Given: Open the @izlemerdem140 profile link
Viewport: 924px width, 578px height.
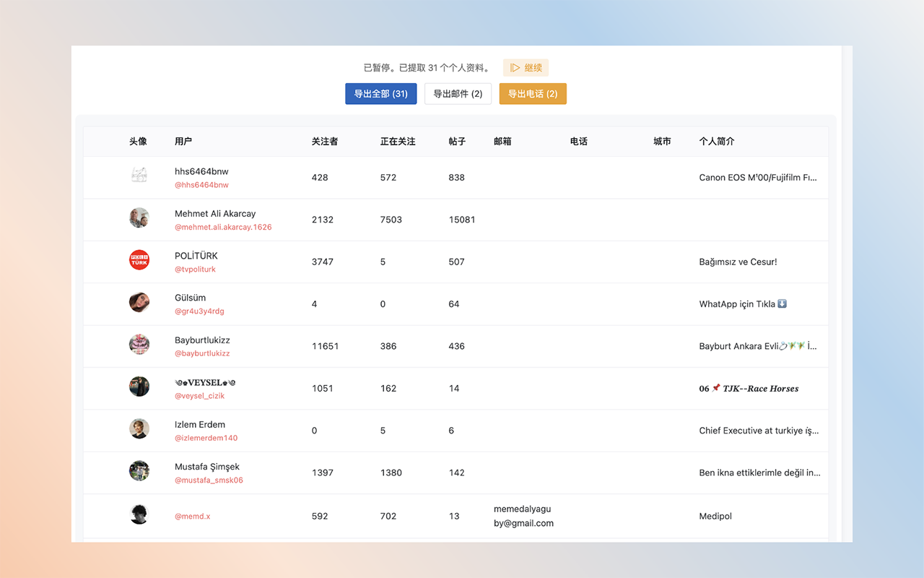Looking at the screenshot, I should pyautogui.click(x=206, y=437).
